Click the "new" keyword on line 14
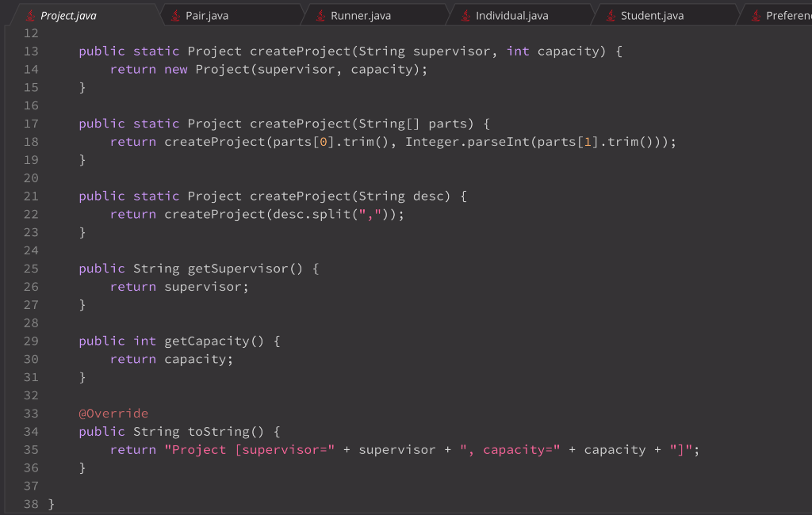The width and height of the screenshot is (812, 515). pos(175,69)
